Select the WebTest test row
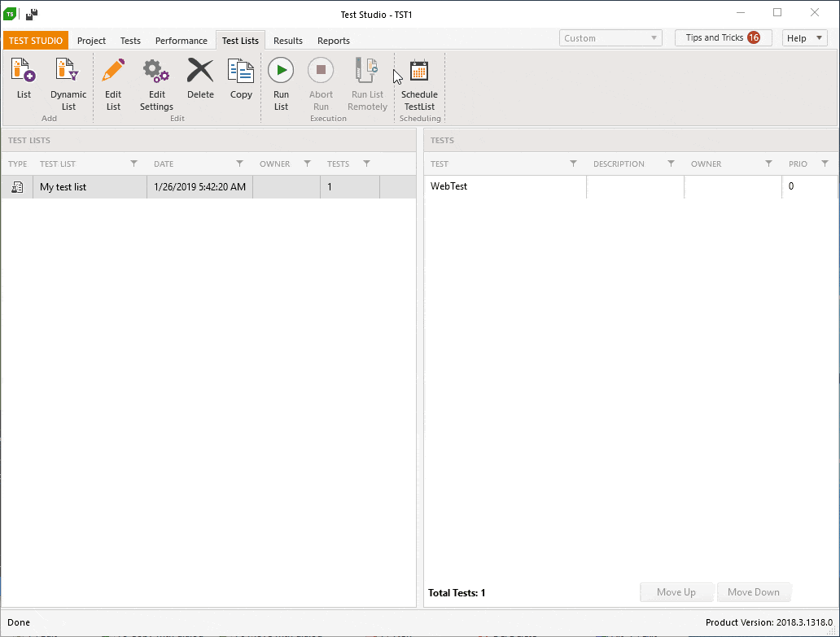840x637 pixels. (x=631, y=186)
